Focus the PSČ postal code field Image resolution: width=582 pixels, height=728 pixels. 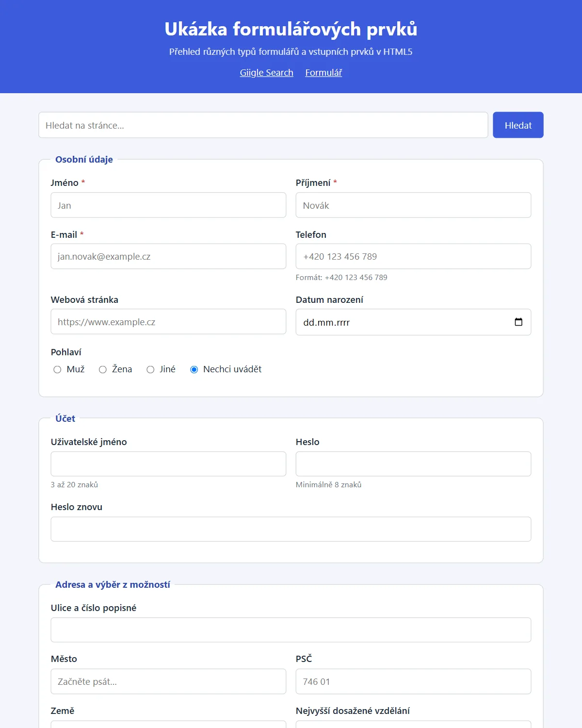413,681
